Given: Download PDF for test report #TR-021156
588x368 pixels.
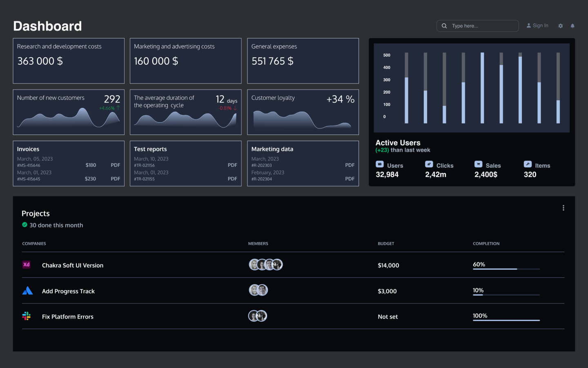Looking at the screenshot, I should click(232, 165).
